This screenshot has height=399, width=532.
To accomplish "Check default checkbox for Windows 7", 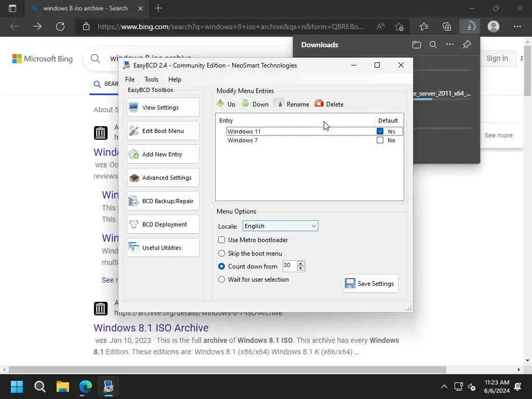I will pos(380,140).
